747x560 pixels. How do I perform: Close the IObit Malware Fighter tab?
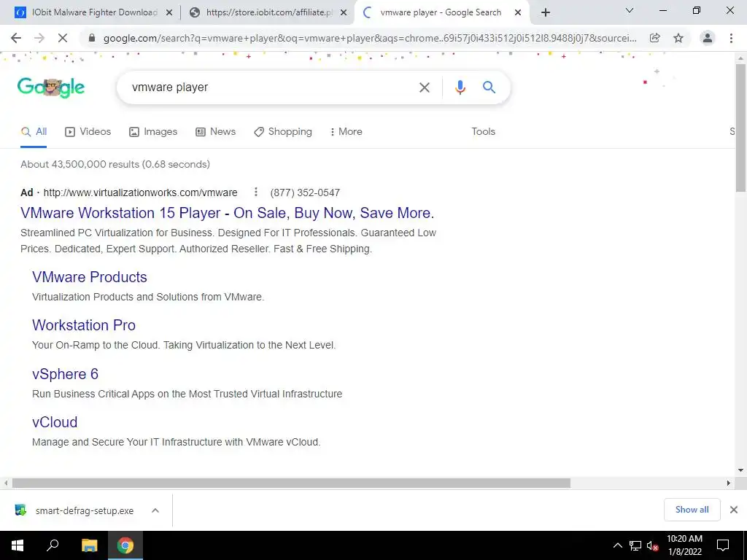point(169,13)
